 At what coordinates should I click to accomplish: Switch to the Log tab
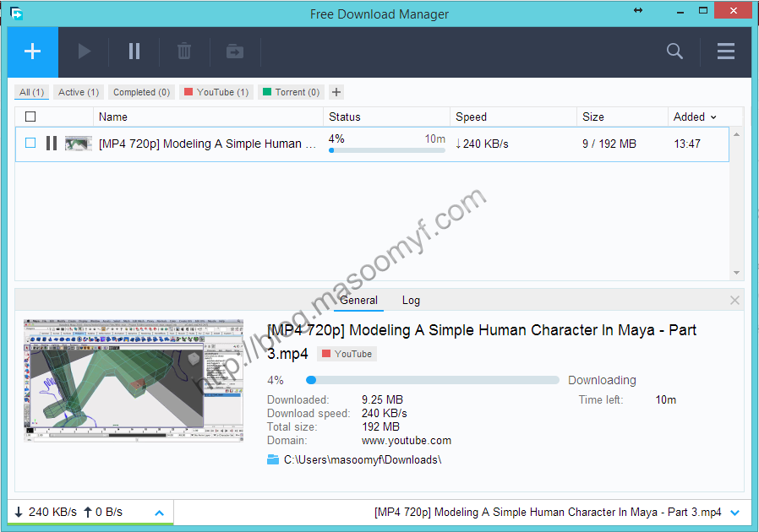coord(411,301)
